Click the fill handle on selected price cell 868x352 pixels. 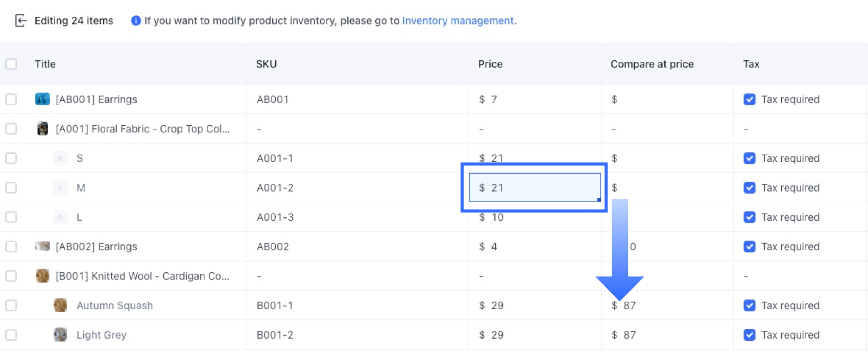599,200
